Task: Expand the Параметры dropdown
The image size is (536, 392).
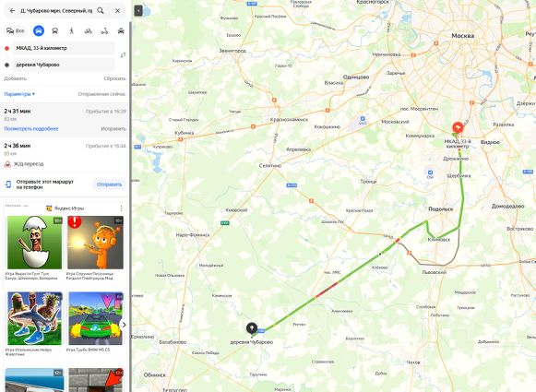Action: click(19, 94)
